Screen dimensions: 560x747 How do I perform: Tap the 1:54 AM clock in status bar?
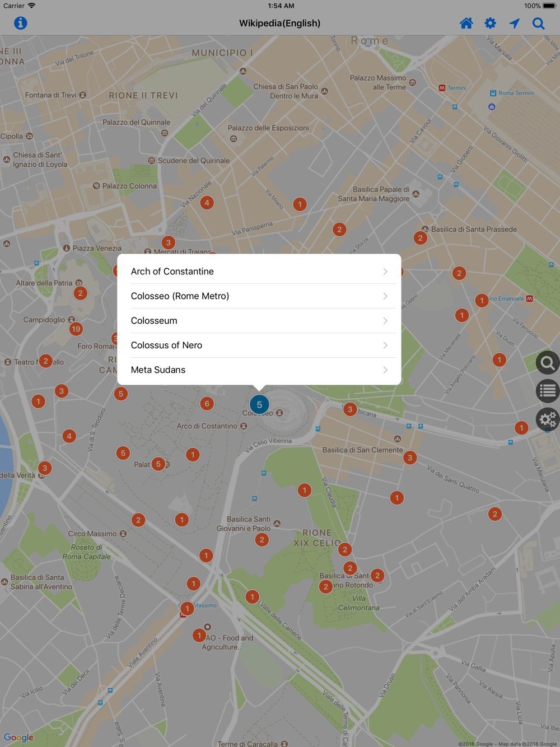tap(281, 6)
